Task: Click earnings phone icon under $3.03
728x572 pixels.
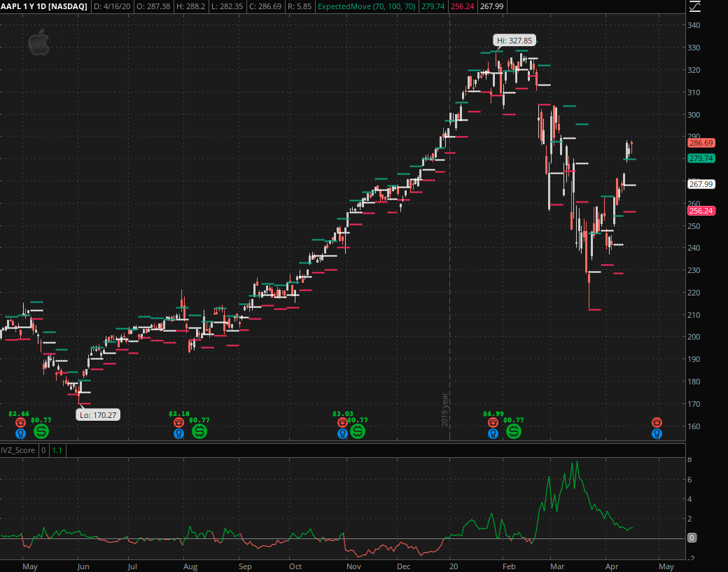Action: click(x=342, y=422)
